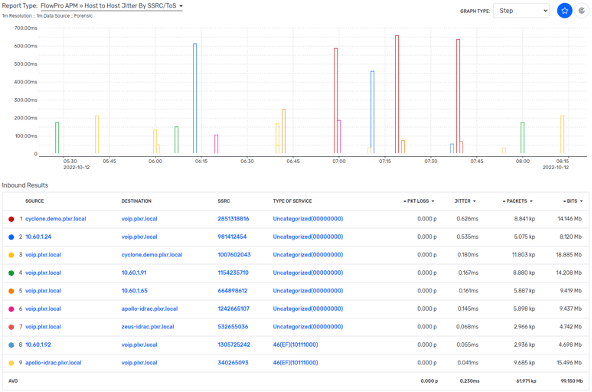Open the Jitter column sort dropdown
Screen dimensions: 592x392
(474, 201)
